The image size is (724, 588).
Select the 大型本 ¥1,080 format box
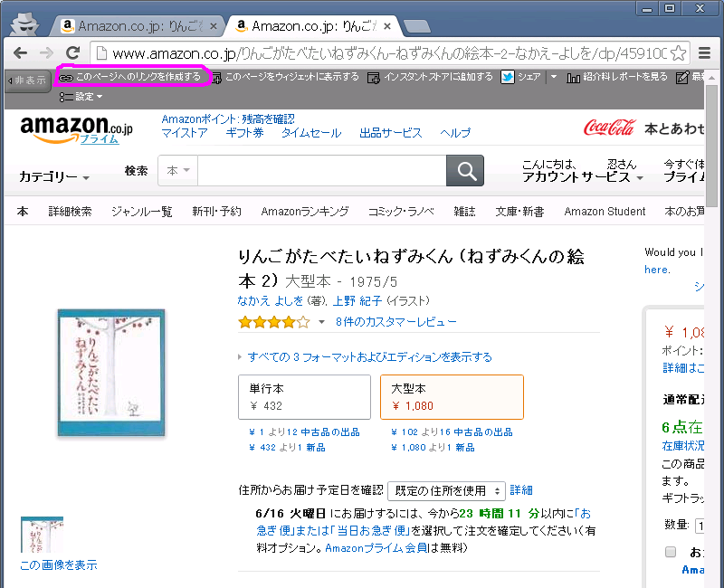tap(452, 397)
